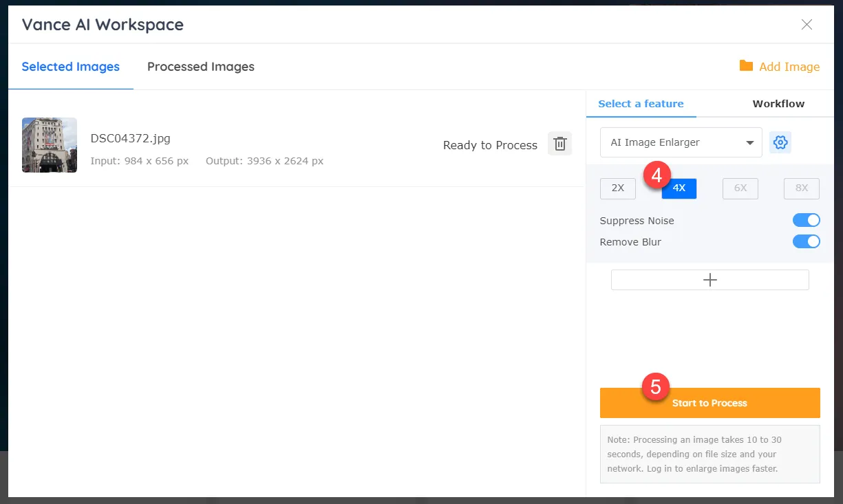This screenshot has width=843, height=504.
Task: Click the dropdown arrow of feature selector
Action: (749, 143)
